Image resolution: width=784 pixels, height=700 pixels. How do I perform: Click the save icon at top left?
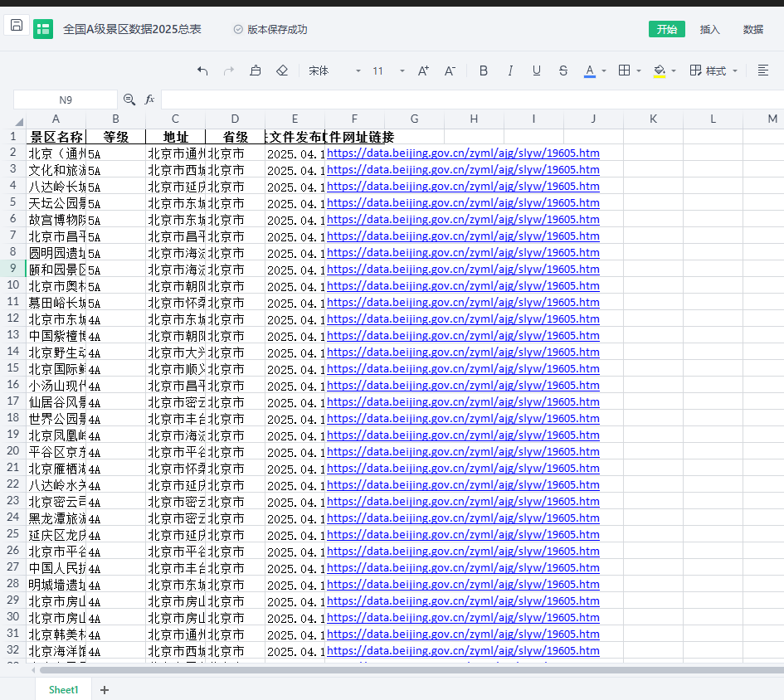point(17,26)
